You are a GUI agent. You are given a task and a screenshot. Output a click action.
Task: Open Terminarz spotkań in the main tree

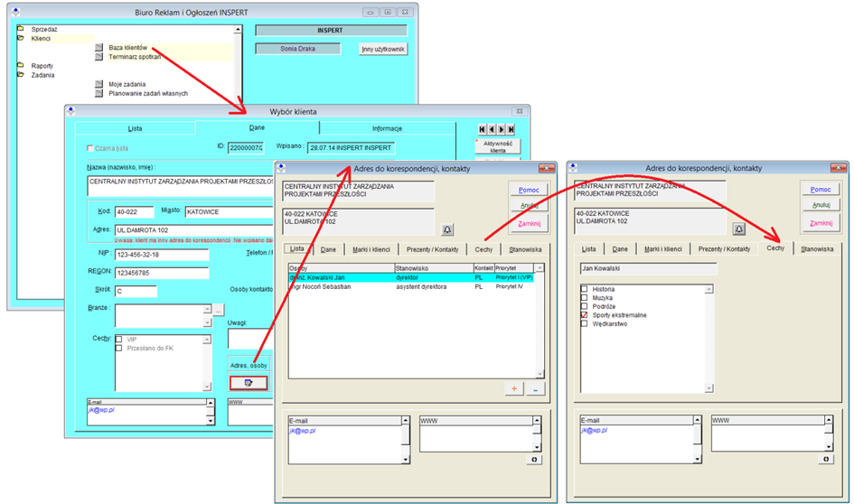tap(135, 57)
